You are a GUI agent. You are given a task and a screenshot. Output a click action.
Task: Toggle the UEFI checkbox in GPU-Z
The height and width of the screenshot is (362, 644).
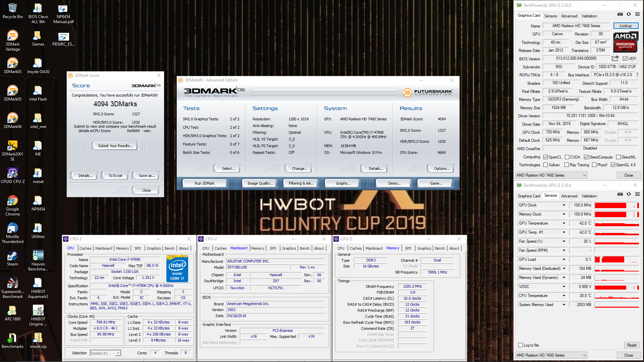pos(625,58)
